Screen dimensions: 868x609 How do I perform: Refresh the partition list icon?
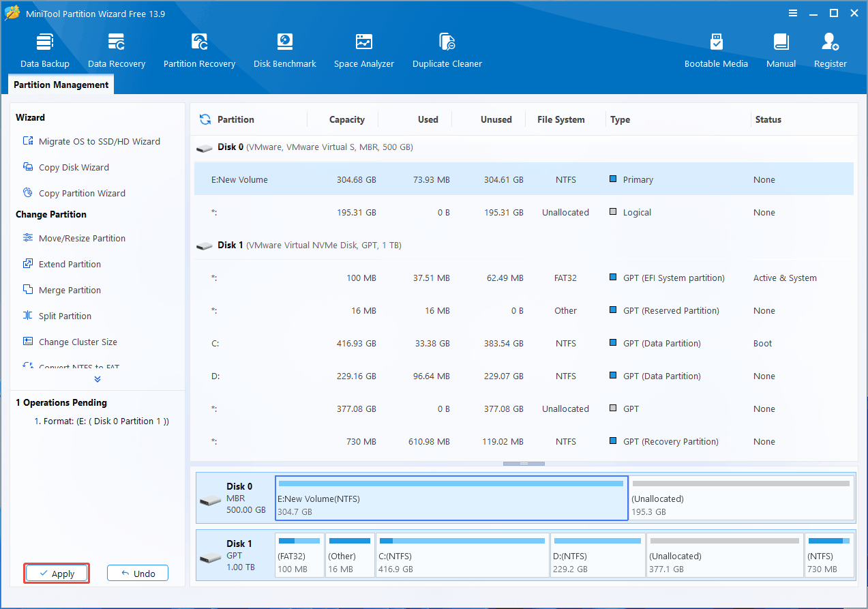pyautogui.click(x=205, y=119)
